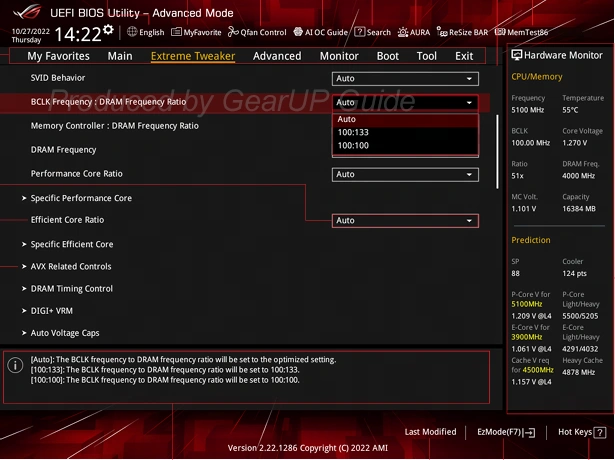The image size is (615, 460).
Task: Choose the 100:100 ratio option
Action: click(405, 145)
